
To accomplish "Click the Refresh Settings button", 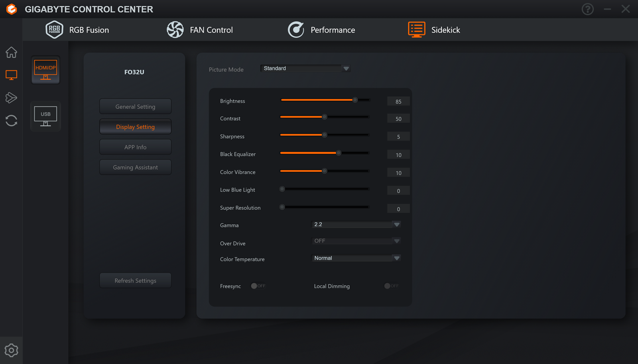I will point(136,280).
